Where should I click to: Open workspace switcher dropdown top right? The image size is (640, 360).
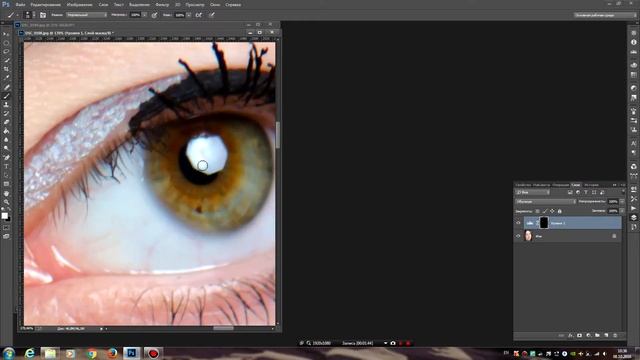click(x=605, y=15)
